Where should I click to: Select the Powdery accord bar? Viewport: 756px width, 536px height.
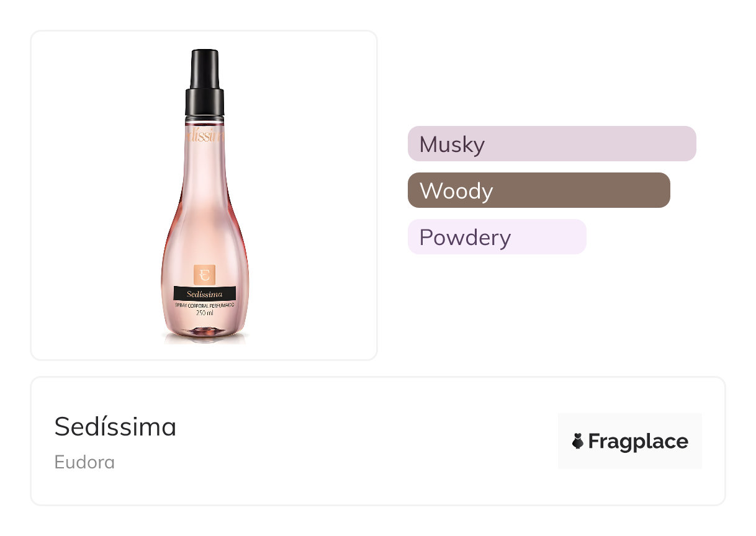497,237
